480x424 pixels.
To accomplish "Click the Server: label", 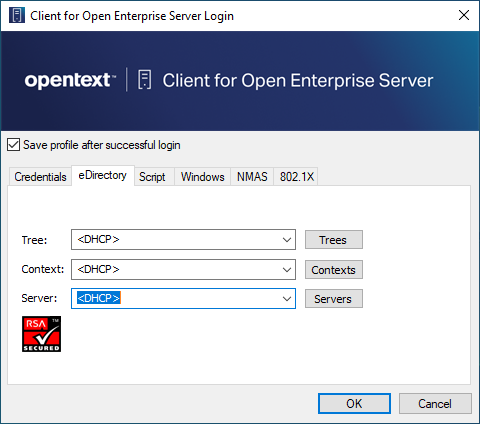I will 39,298.
